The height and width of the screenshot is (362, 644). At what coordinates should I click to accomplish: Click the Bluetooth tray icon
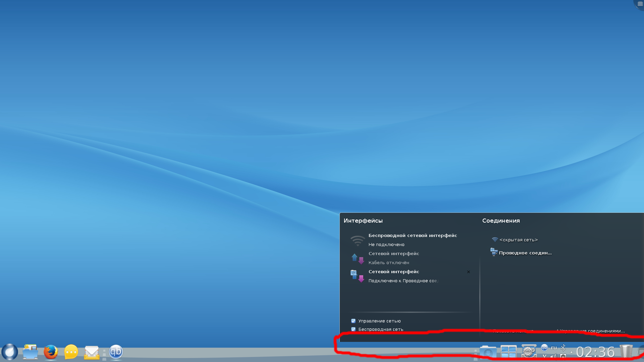click(563, 348)
